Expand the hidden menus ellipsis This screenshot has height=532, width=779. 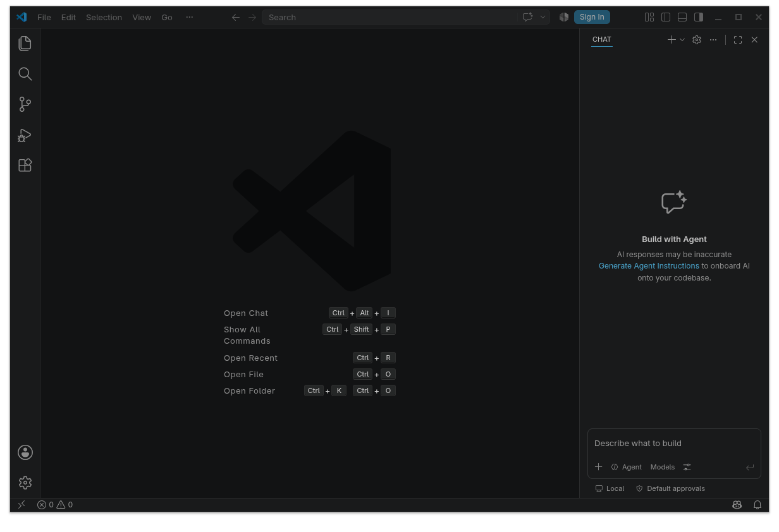(190, 17)
